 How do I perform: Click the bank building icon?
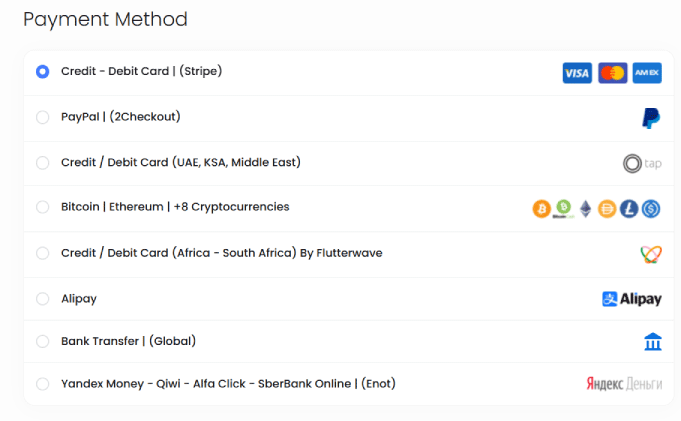coord(653,343)
